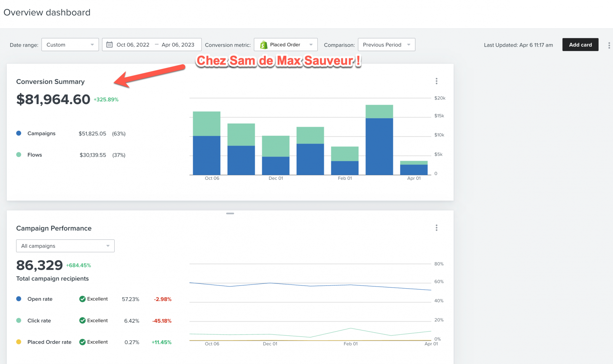Image resolution: width=613 pixels, height=364 pixels.
Task: Click the Placed Order rate yellow swatch
Action: pos(19,342)
